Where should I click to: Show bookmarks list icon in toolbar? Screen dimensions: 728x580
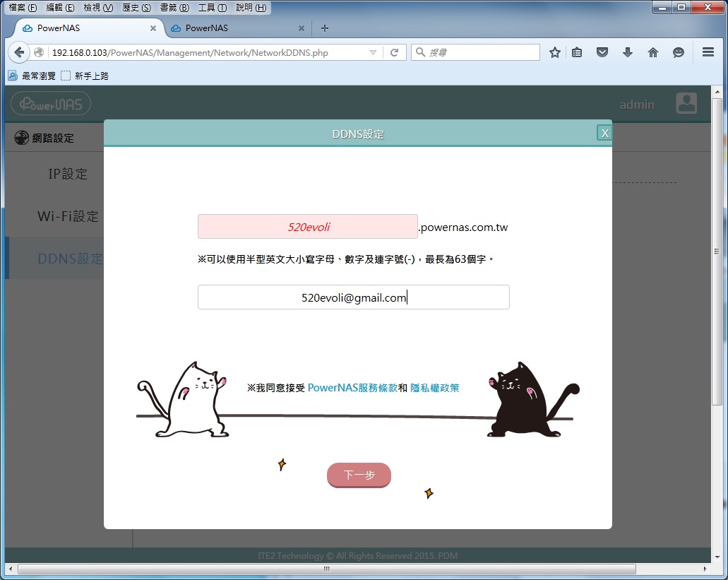pos(577,52)
